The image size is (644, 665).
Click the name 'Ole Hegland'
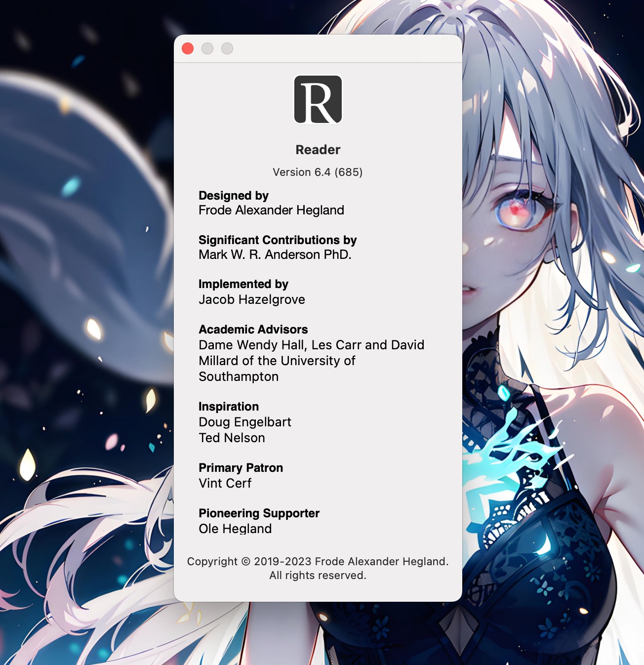[x=235, y=529]
